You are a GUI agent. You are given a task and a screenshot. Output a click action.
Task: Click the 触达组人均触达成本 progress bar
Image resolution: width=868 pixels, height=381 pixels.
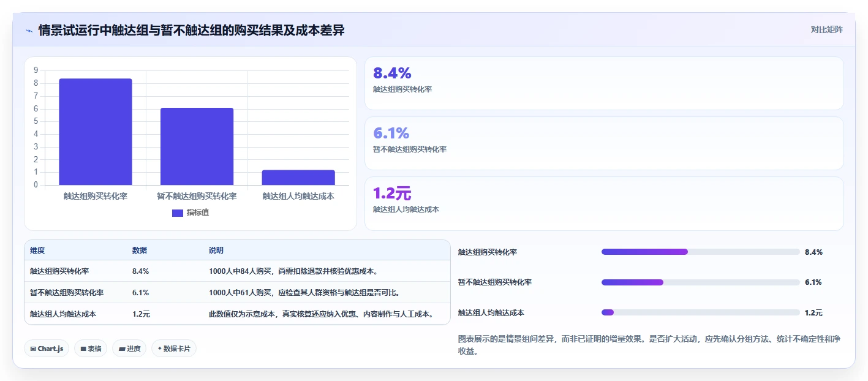click(701, 312)
